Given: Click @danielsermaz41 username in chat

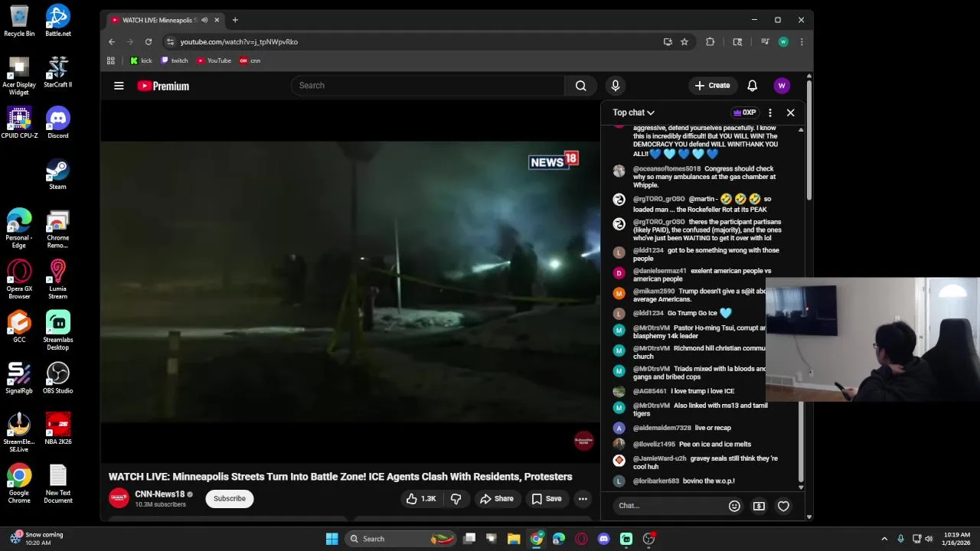Looking at the screenshot, I should (659, 271).
